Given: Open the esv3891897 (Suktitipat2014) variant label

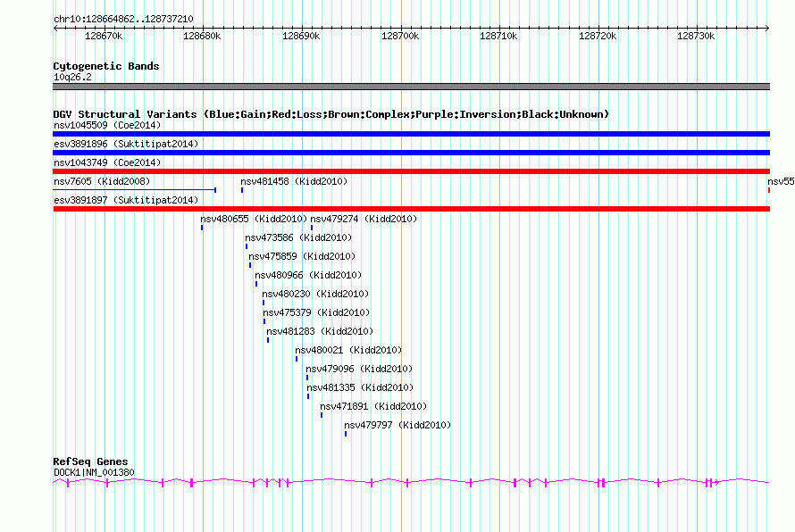Looking at the screenshot, I should click(x=125, y=200).
